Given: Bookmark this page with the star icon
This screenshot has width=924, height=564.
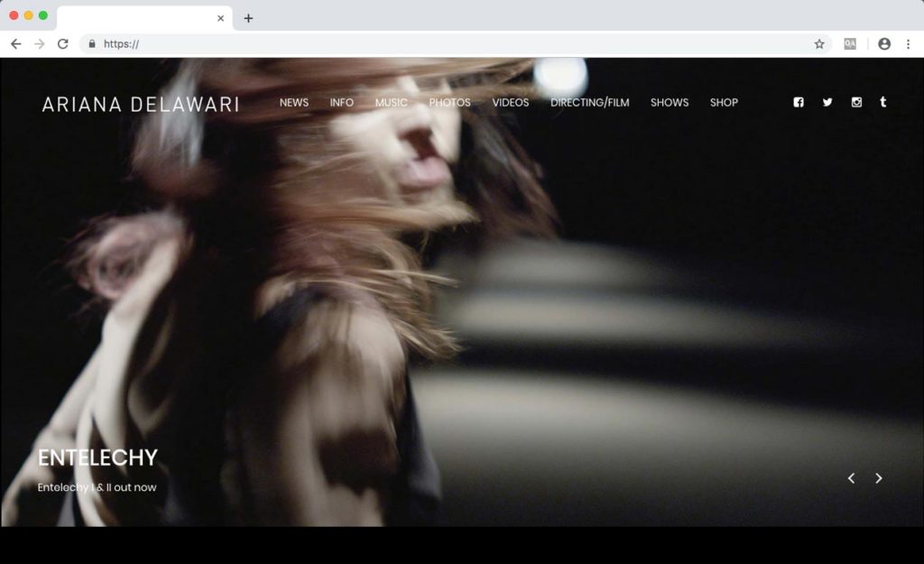Looking at the screenshot, I should tap(819, 43).
